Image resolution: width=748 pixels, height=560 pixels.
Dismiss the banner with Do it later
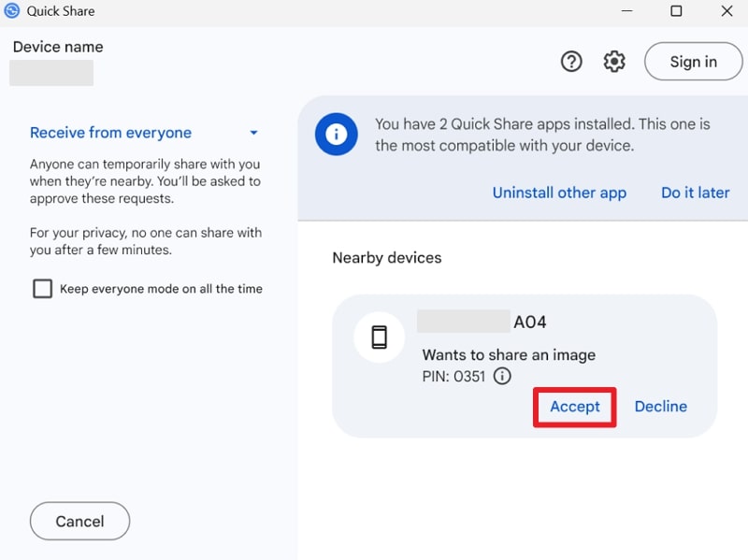point(695,193)
